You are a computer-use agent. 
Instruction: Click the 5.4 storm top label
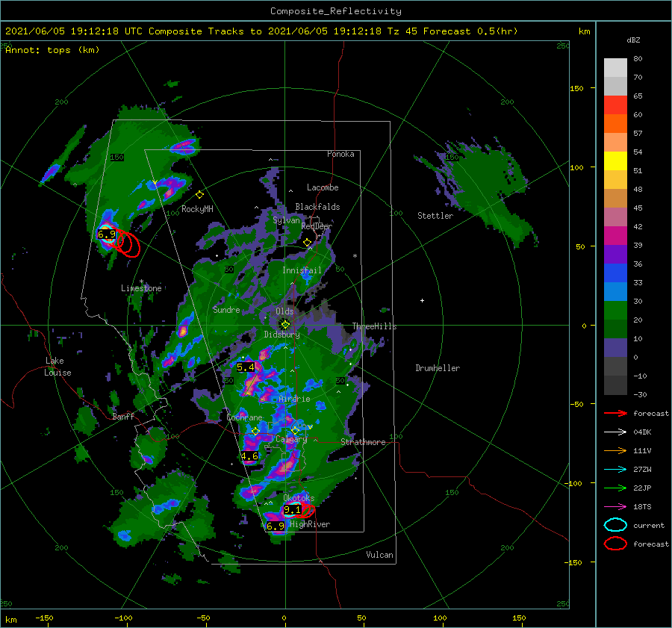pos(246,367)
